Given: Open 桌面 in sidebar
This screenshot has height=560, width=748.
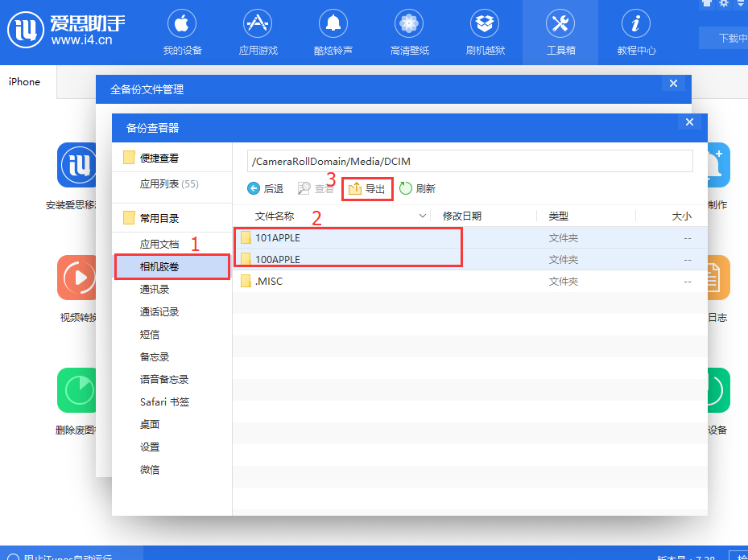Looking at the screenshot, I should point(149,425).
